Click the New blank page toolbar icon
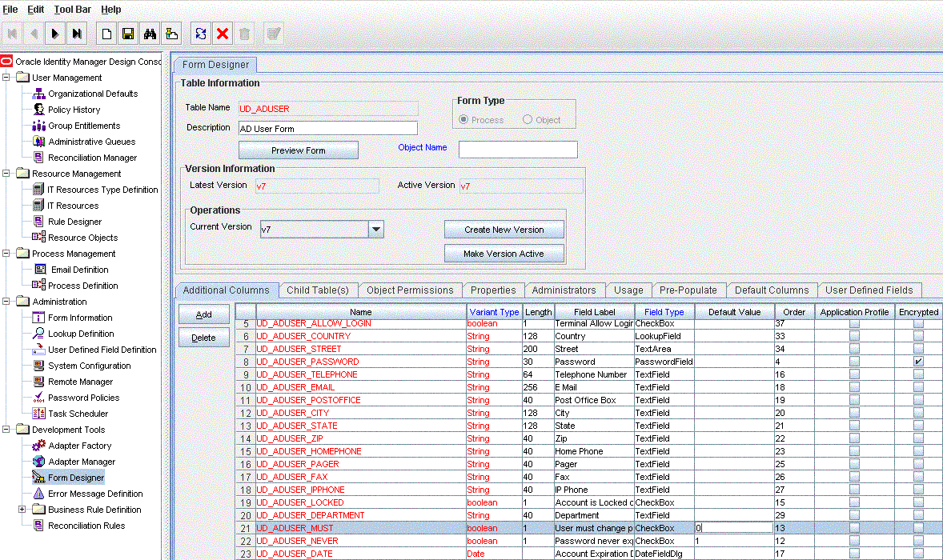 point(106,34)
